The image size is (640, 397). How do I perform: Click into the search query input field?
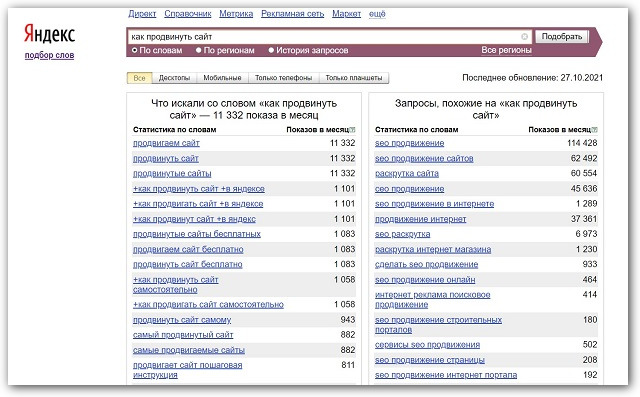click(x=325, y=37)
